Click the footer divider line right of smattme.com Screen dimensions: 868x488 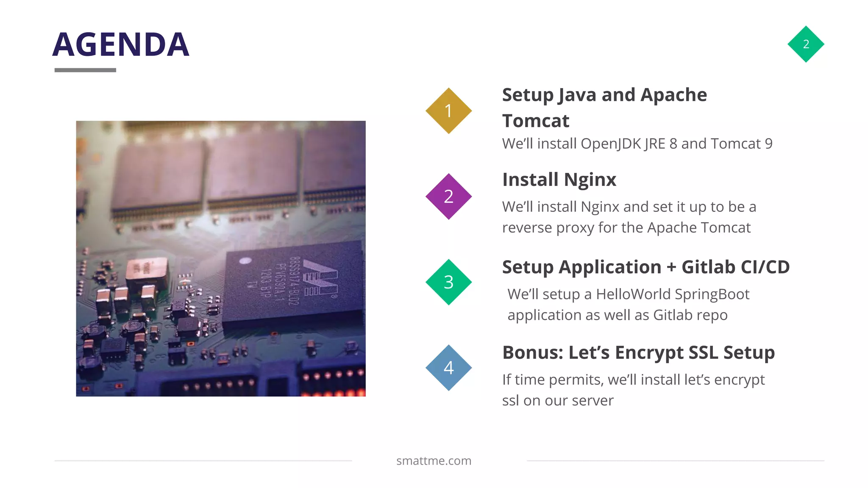pos(676,460)
